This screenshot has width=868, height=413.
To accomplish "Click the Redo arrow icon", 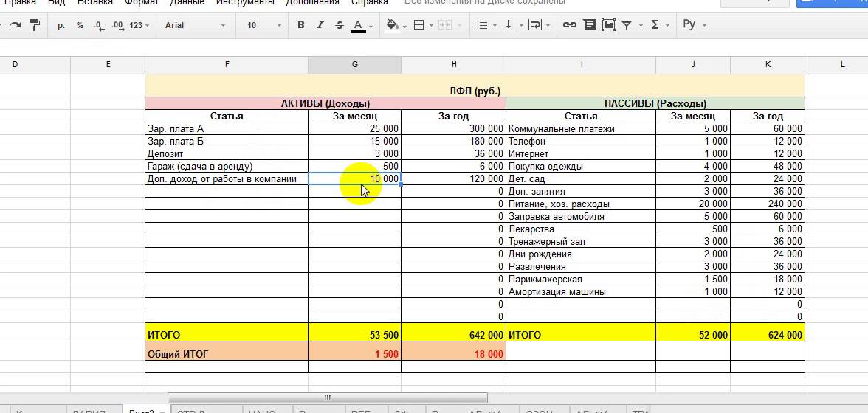I will [x=15, y=25].
